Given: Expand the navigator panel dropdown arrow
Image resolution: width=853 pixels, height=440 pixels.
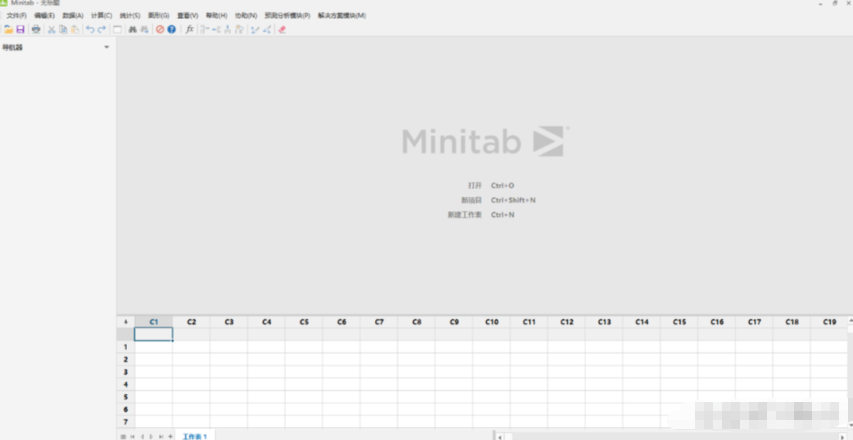Looking at the screenshot, I should [x=107, y=47].
